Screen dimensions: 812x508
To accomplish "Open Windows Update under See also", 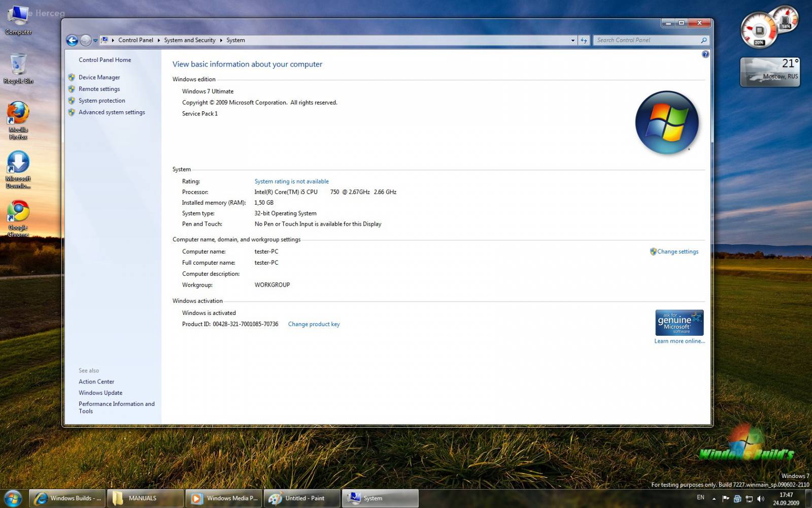I will pos(100,393).
